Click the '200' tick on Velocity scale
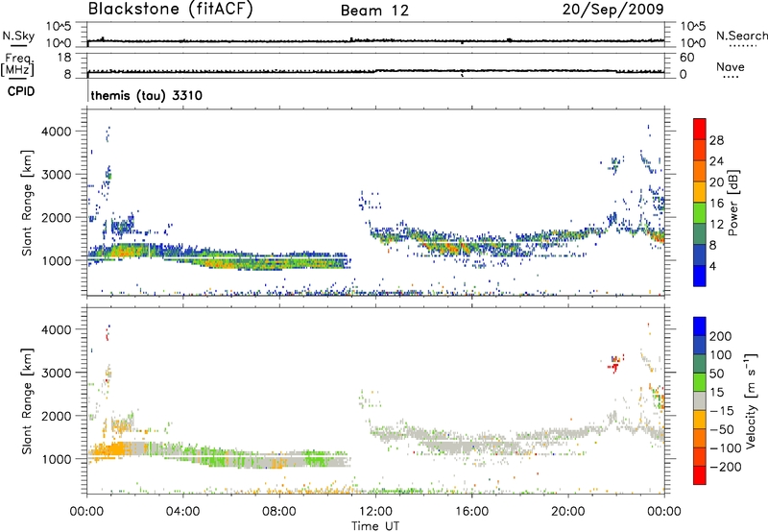Viewport: 768px width, 532px height. 721,336
